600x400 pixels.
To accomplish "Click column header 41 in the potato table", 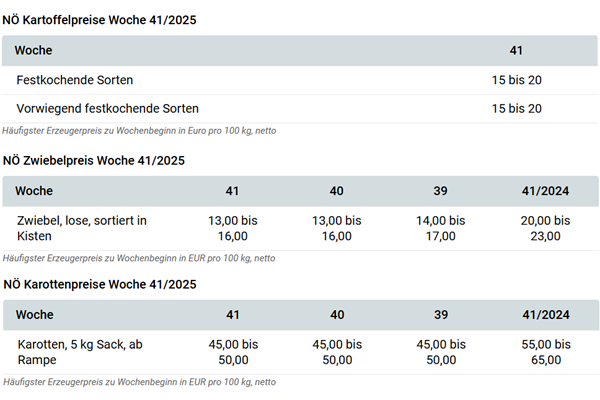I will (516, 50).
